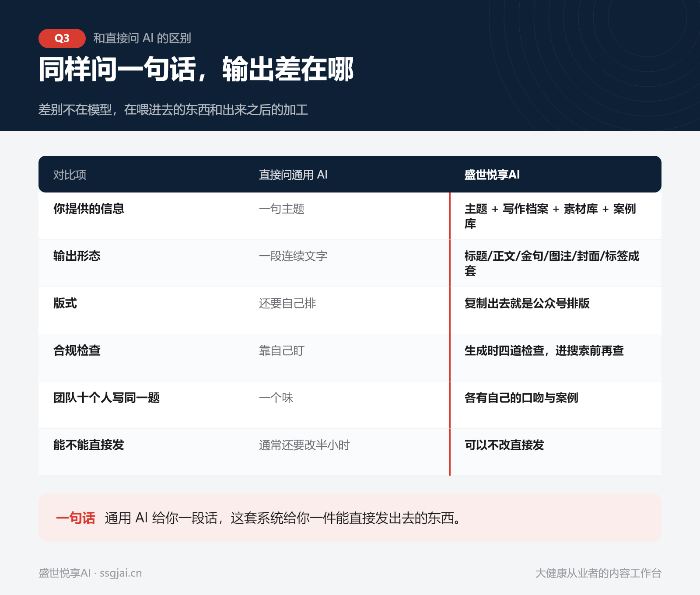Click cell 各有自己的口吻与案例
Viewport: 700px width, 595px height.
(521, 398)
